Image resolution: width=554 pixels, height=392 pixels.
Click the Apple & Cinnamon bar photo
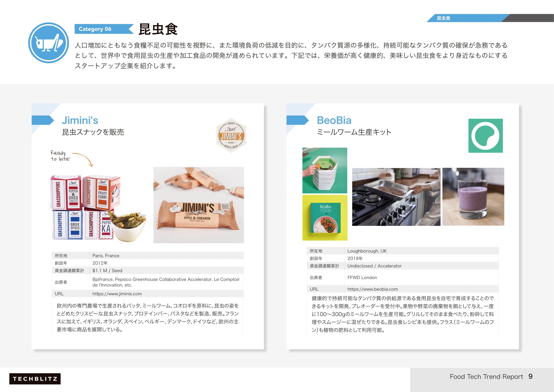tap(198, 205)
